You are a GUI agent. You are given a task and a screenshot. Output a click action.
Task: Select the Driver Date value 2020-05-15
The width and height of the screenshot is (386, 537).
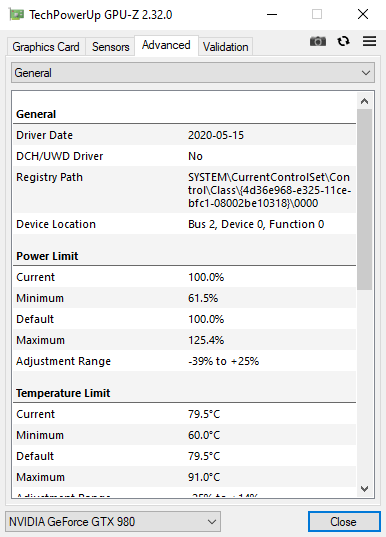click(x=216, y=135)
